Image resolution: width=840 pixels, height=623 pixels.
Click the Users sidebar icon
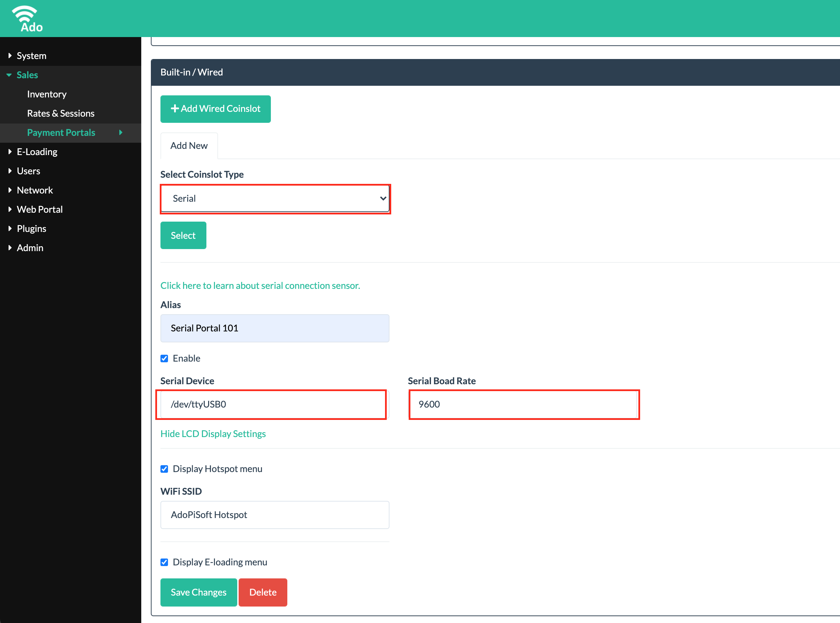click(x=29, y=171)
